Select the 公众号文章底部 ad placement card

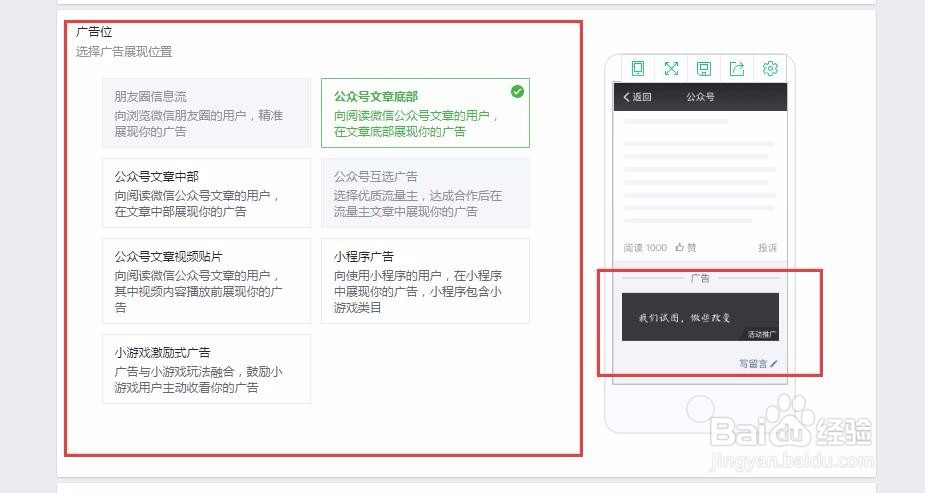coord(425,113)
